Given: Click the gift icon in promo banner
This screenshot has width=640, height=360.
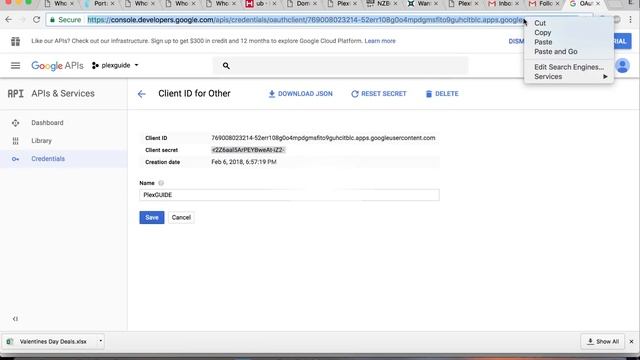Looking at the screenshot, I should coord(16,41).
